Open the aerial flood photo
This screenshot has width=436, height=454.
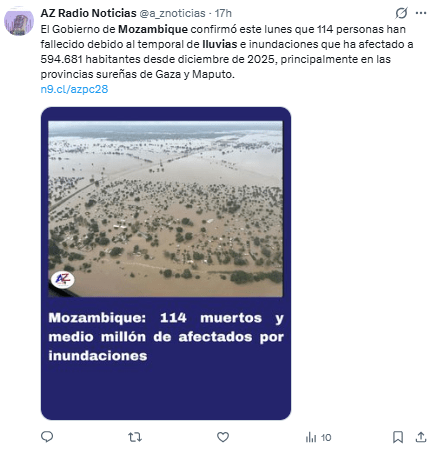[x=165, y=209]
